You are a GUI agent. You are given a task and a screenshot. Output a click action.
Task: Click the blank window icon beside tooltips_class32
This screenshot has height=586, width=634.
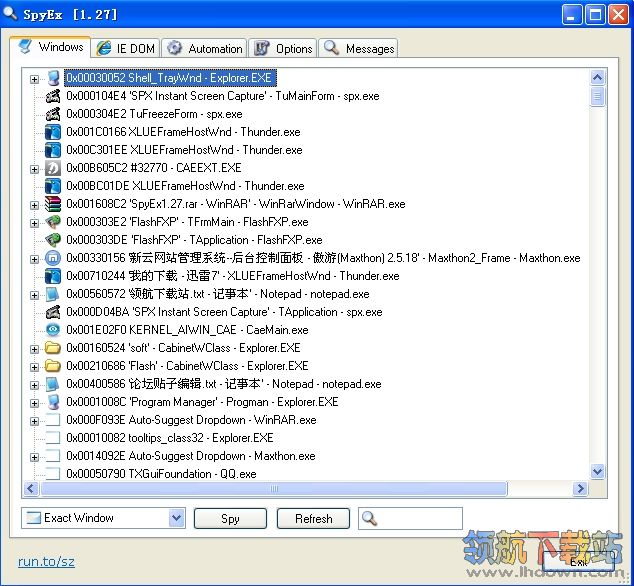53,438
